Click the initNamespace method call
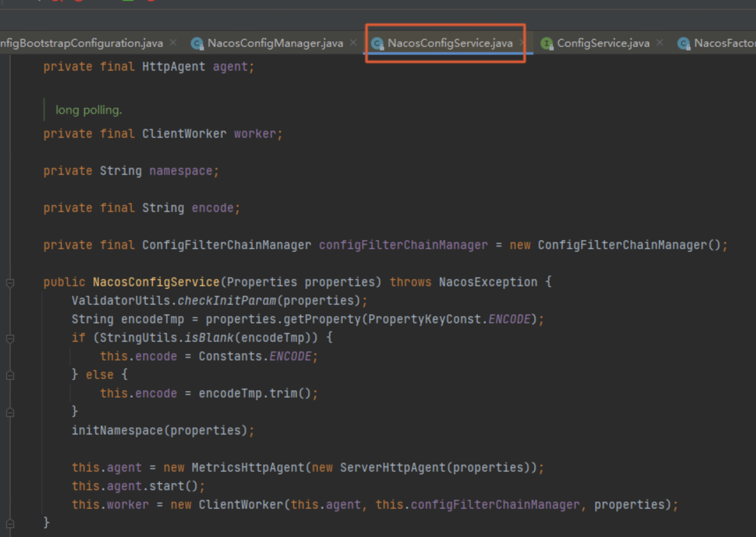The width and height of the screenshot is (756, 537). (x=117, y=431)
